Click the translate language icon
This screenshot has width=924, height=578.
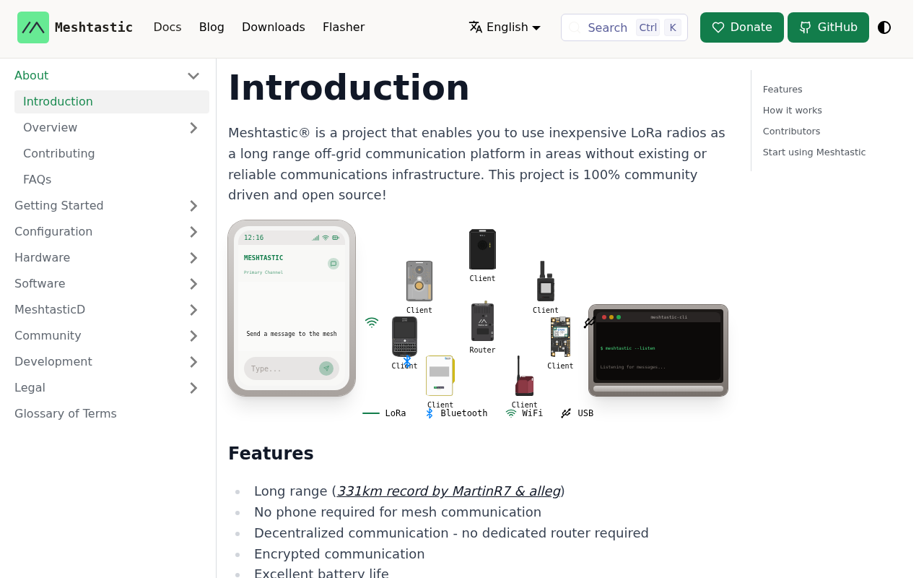476,27
